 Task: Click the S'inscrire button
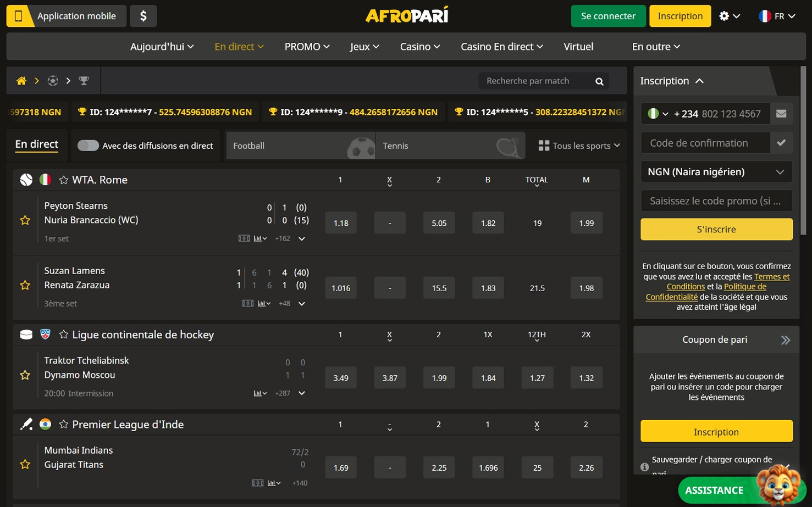[x=716, y=229]
